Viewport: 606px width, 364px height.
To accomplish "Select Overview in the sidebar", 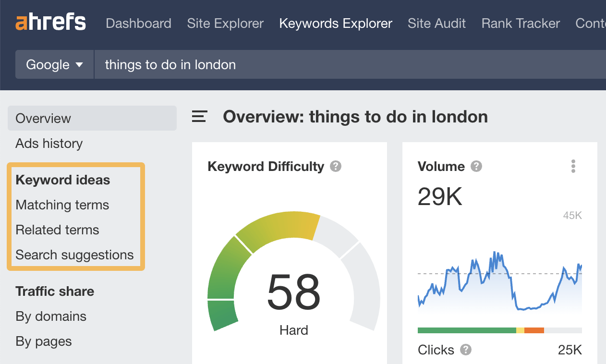I will pyautogui.click(x=43, y=118).
